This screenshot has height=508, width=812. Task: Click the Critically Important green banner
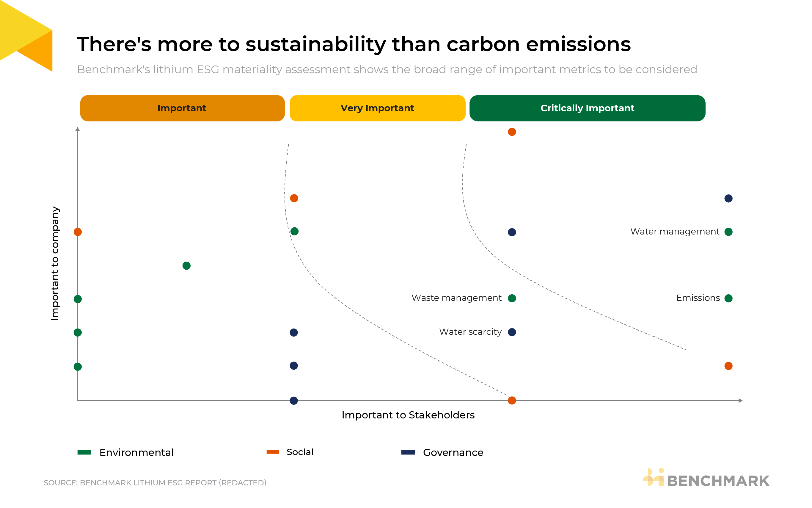tap(587, 108)
